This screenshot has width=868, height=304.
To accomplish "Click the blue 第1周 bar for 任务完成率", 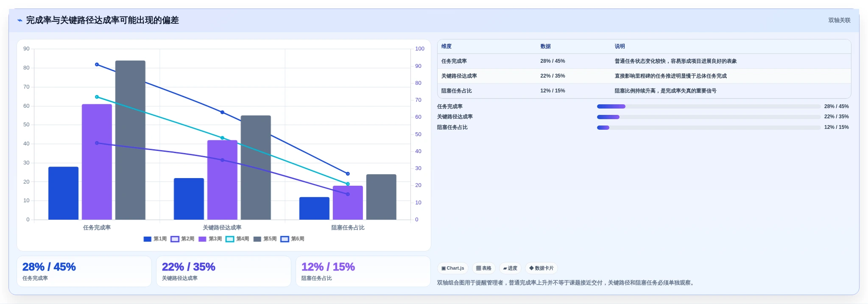I will [x=63, y=193].
